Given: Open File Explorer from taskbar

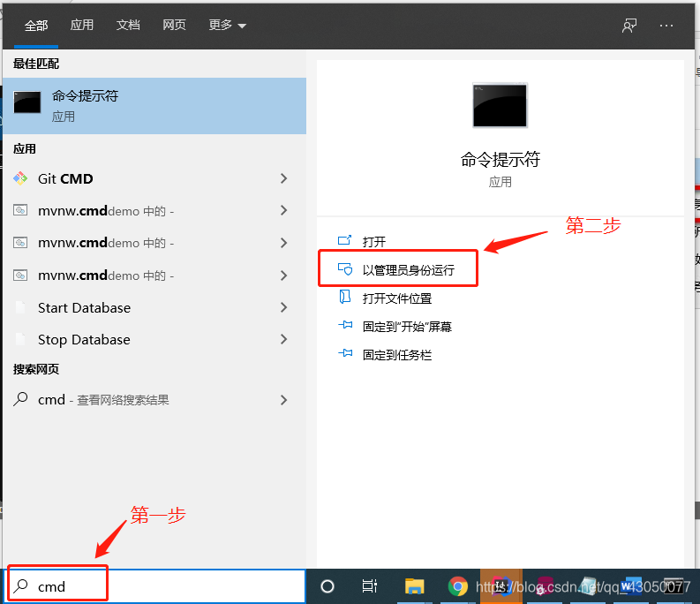Looking at the screenshot, I should pos(414,586).
